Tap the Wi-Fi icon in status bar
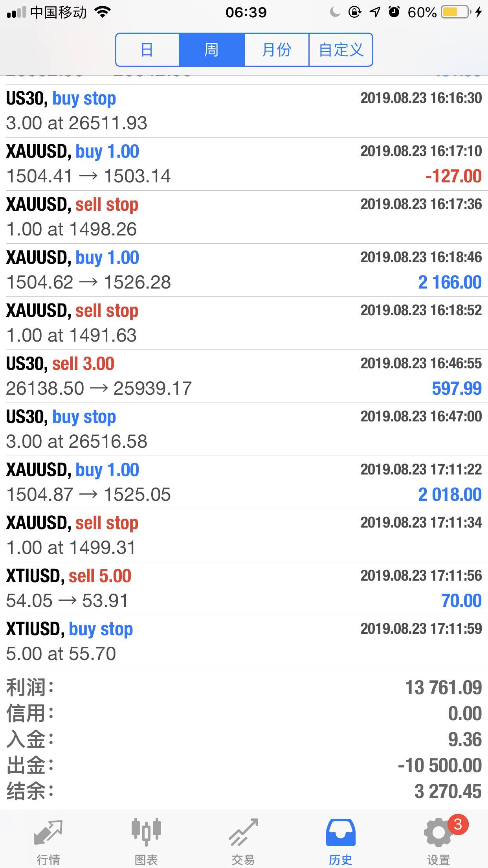488x868 pixels. pyautogui.click(x=103, y=12)
